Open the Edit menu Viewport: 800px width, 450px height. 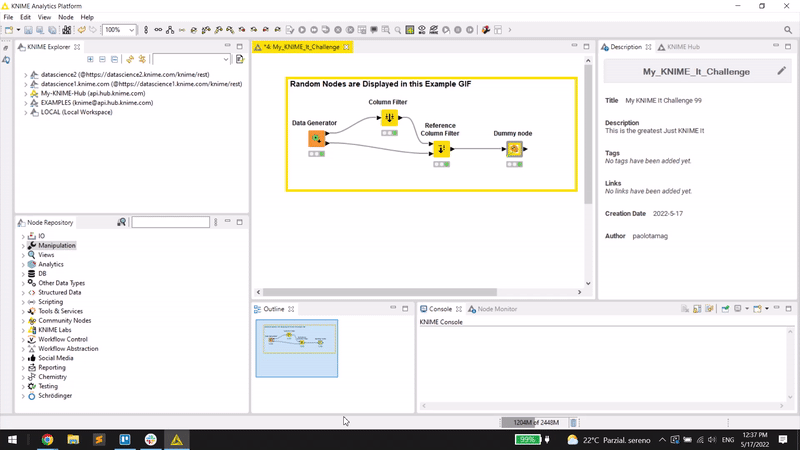pos(26,17)
